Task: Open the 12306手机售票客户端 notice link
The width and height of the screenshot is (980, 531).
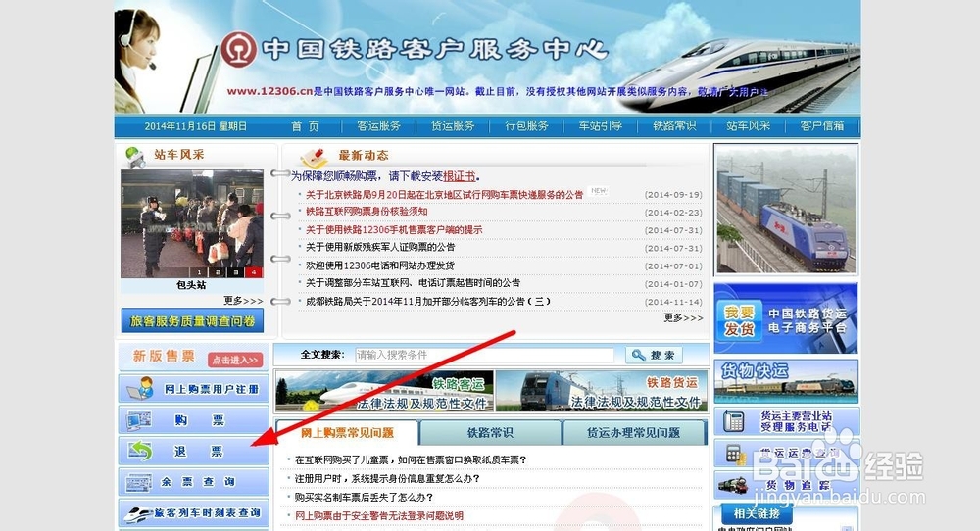Action: 394,230
